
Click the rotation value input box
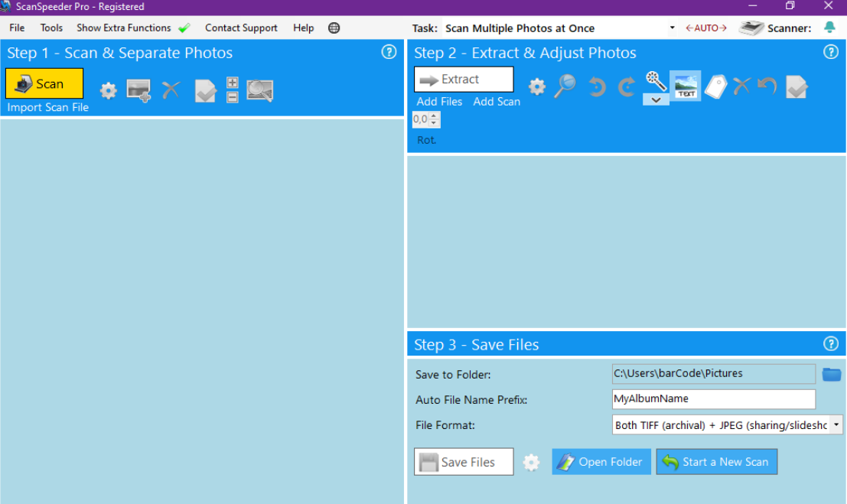tap(422, 119)
